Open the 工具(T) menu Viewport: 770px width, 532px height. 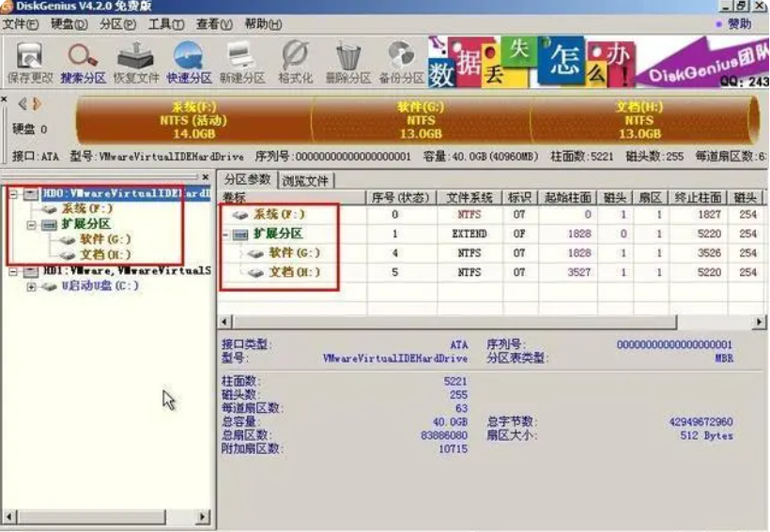(165, 23)
